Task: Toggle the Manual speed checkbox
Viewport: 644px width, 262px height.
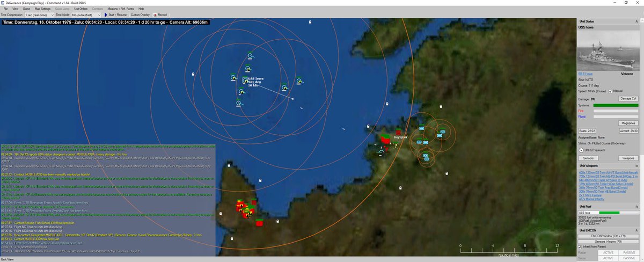Action: (x=610, y=91)
